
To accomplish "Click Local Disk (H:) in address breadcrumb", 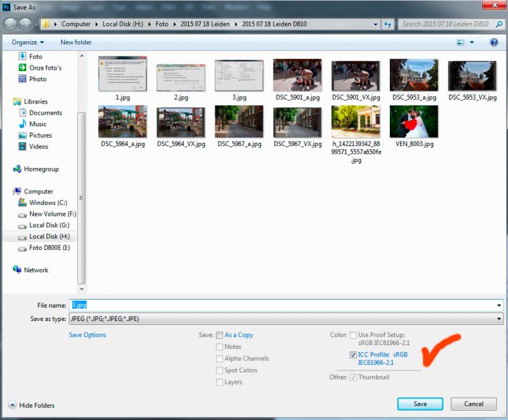I will click(123, 24).
